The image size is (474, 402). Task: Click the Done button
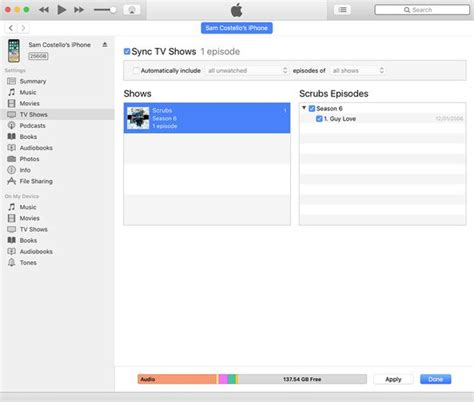click(435, 379)
